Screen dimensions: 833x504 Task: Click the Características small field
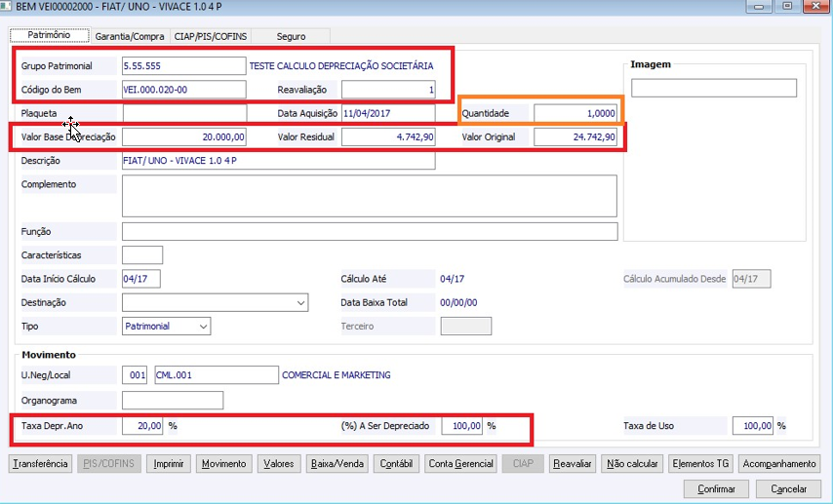click(142, 254)
